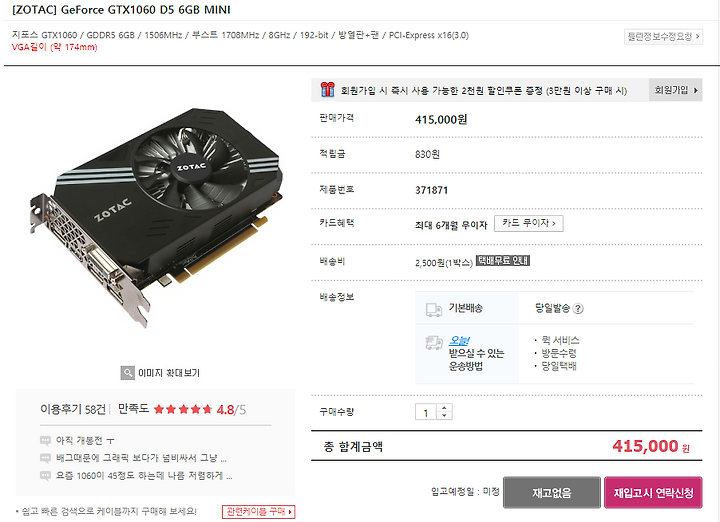Click the basic delivery truck icon
This screenshot has width=720, height=522.
click(x=433, y=309)
